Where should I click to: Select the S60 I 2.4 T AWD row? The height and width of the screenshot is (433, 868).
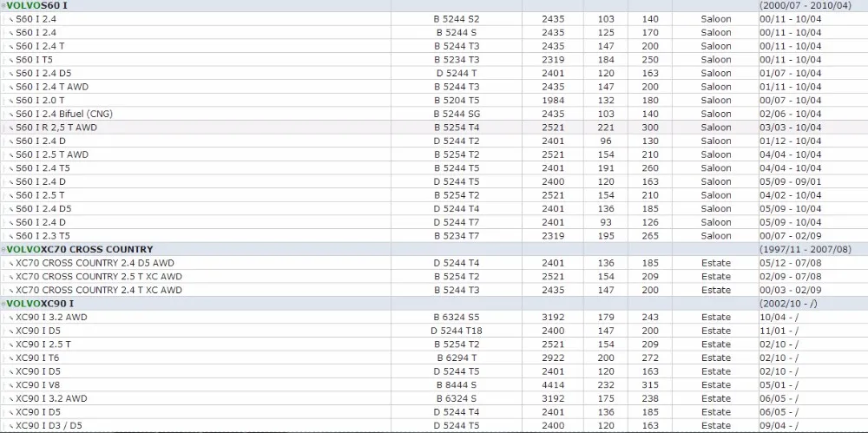(x=434, y=87)
